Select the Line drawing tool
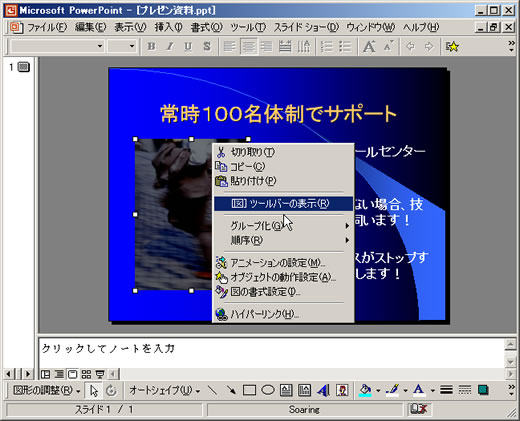The height and width of the screenshot is (421, 520). pyautogui.click(x=212, y=390)
